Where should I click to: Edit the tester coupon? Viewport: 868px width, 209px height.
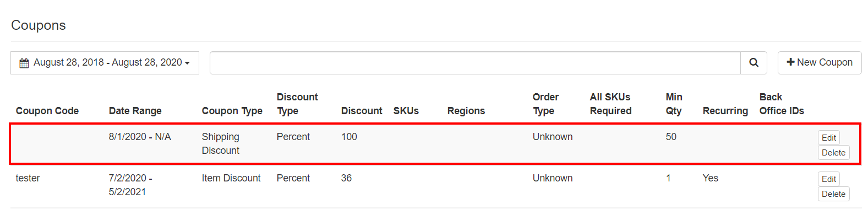pyautogui.click(x=828, y=179)
